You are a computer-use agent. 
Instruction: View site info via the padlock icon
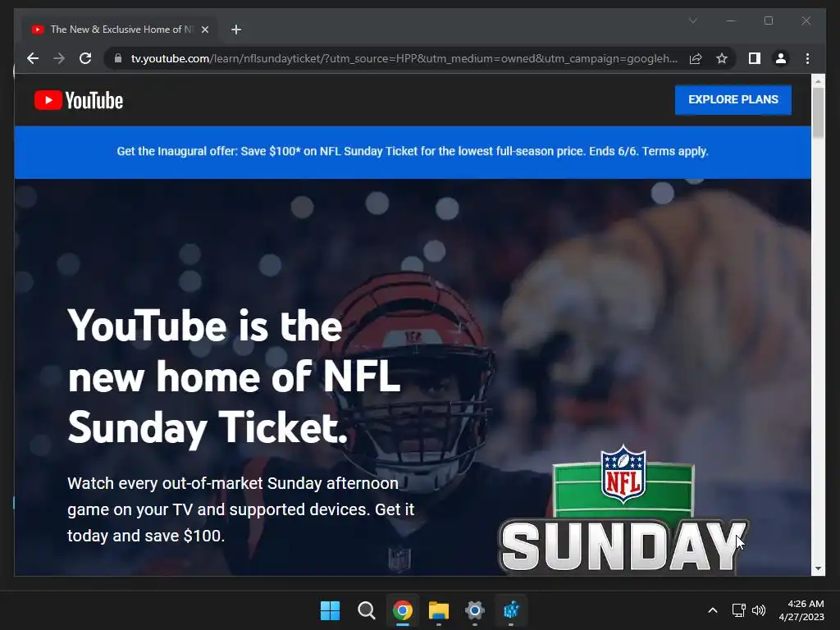click(118, 58)
